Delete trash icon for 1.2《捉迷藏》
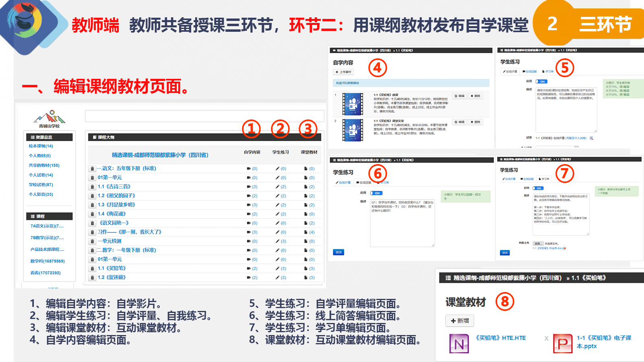The image size is (644, 362). pyautogui.click(x=92, y=278)
